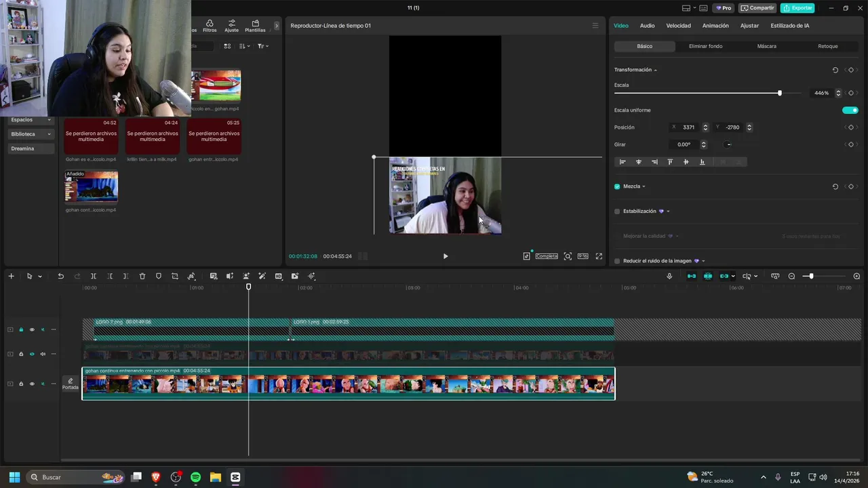This screenshot has width=868, height=488.
Task: Switch to the Velocidad tab
Action: tap(678, 26)
